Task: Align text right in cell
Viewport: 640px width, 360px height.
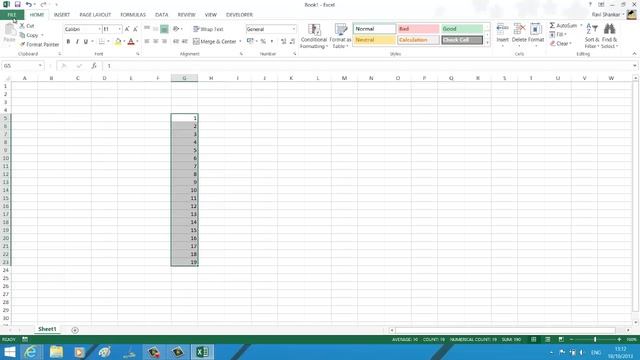Action: pos(164,41)
